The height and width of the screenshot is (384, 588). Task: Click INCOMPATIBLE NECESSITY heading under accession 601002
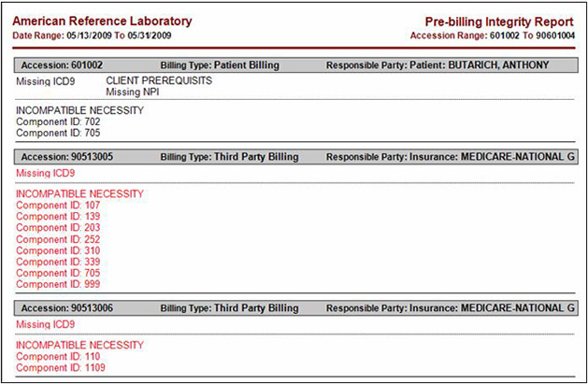pyautogui.click(x=79, y=110)
